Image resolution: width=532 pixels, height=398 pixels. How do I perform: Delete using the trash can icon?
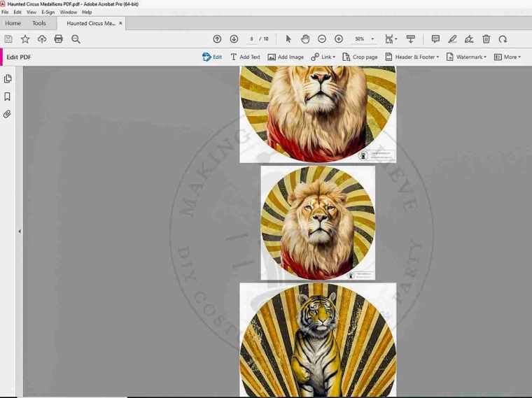(486, 39)
